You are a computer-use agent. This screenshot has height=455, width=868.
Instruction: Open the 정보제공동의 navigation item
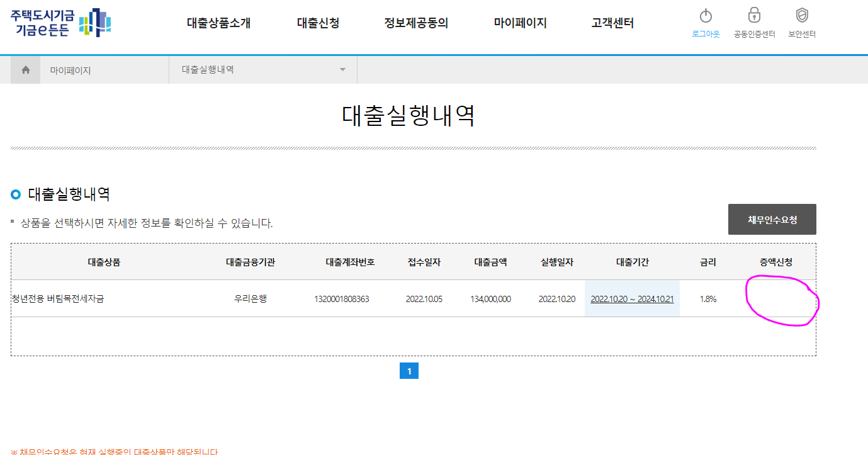pos(416,23)
